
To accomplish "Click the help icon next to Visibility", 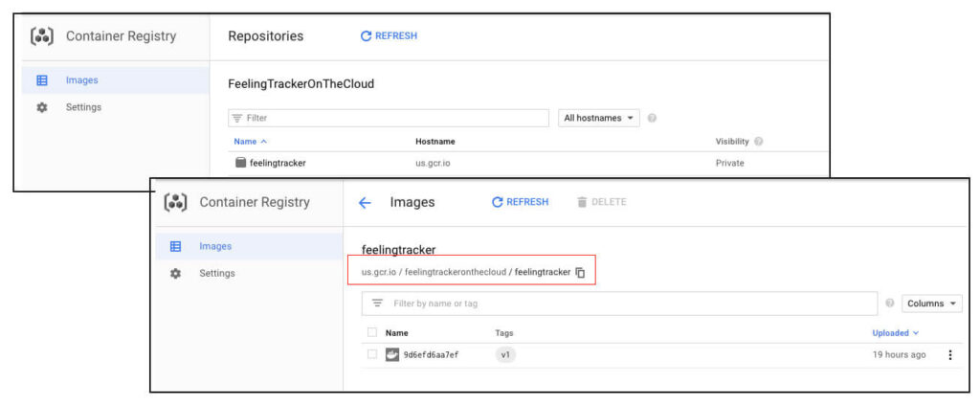I will [x=758, y=142].
